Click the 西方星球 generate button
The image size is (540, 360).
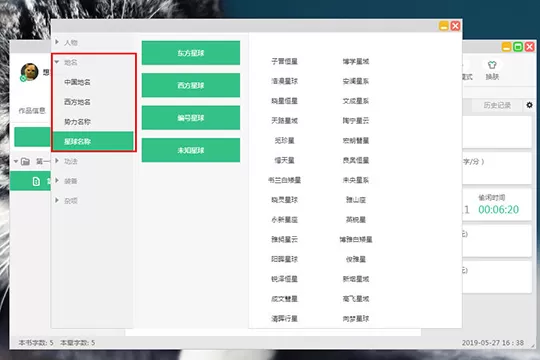click(191, 85)
